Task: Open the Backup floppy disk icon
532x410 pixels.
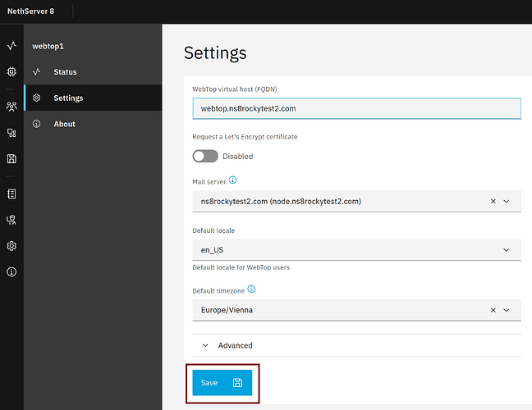Action: point(11,158)
